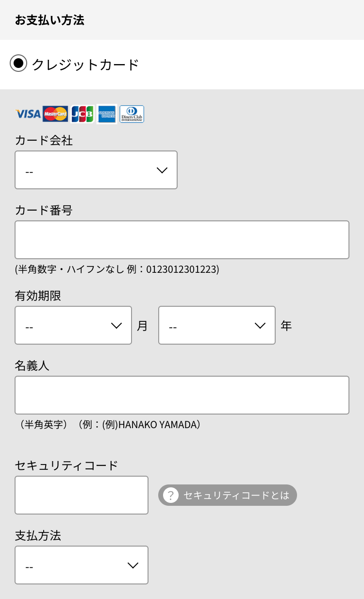Click the 有効期限 field label

(38, 296)
